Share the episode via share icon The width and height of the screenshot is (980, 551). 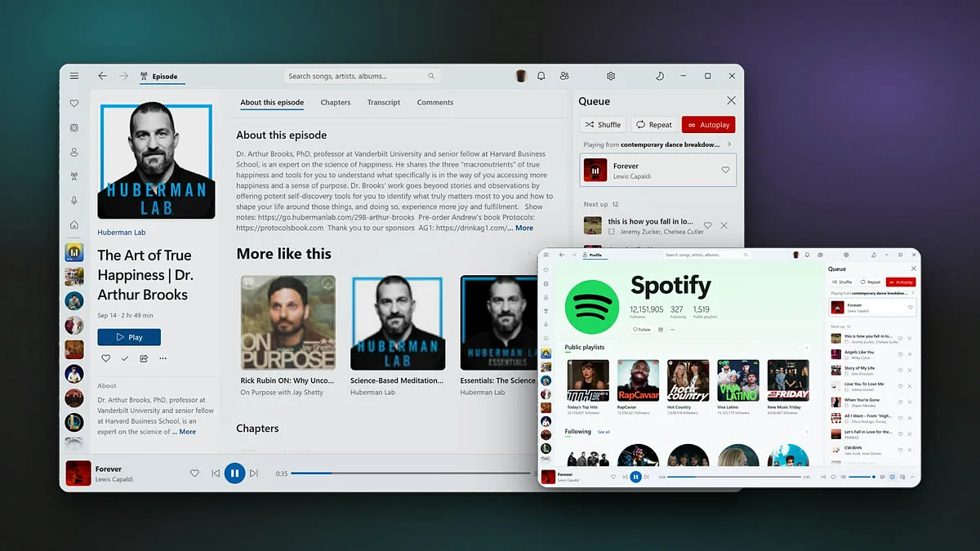144,358
